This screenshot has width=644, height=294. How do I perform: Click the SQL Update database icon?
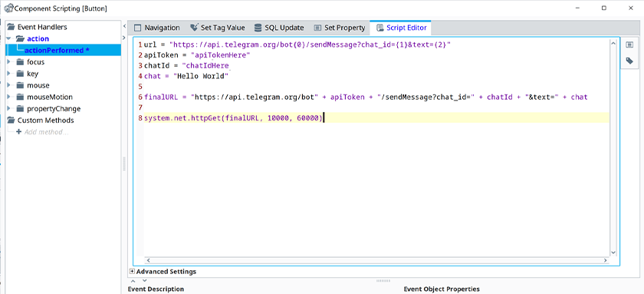pyautogui.click(x=258, y=28)
